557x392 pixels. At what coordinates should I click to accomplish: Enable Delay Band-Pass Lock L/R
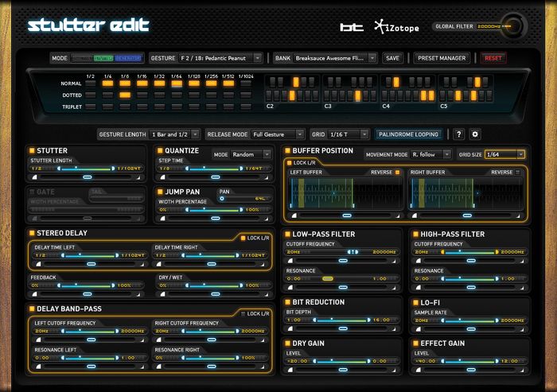(x=243, y=314)
